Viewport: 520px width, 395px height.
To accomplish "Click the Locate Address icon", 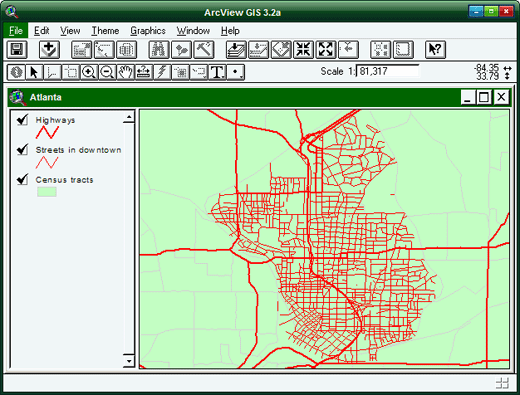I will tap(181, 50).
